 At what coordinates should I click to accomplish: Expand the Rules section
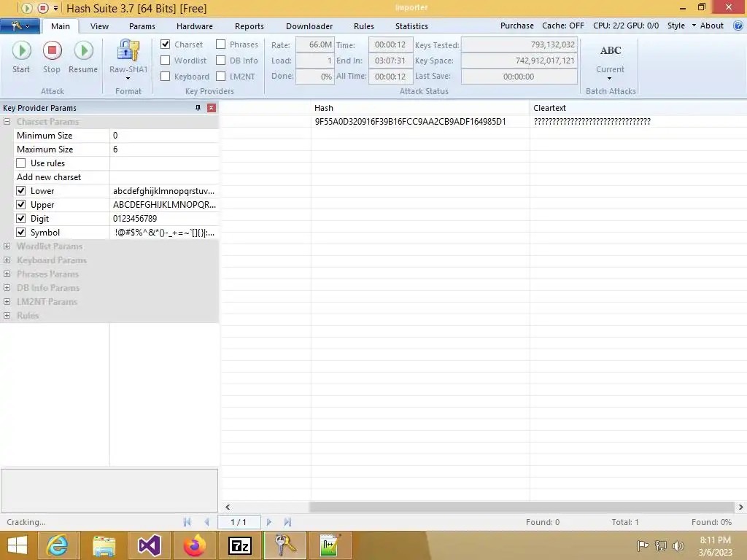pyautogui.click(x=7, y=315)
